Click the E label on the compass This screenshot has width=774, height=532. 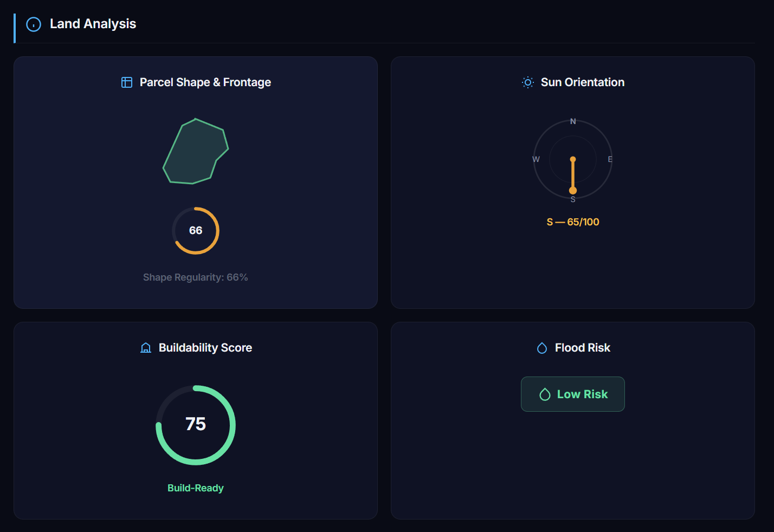(x=610, y=159)
